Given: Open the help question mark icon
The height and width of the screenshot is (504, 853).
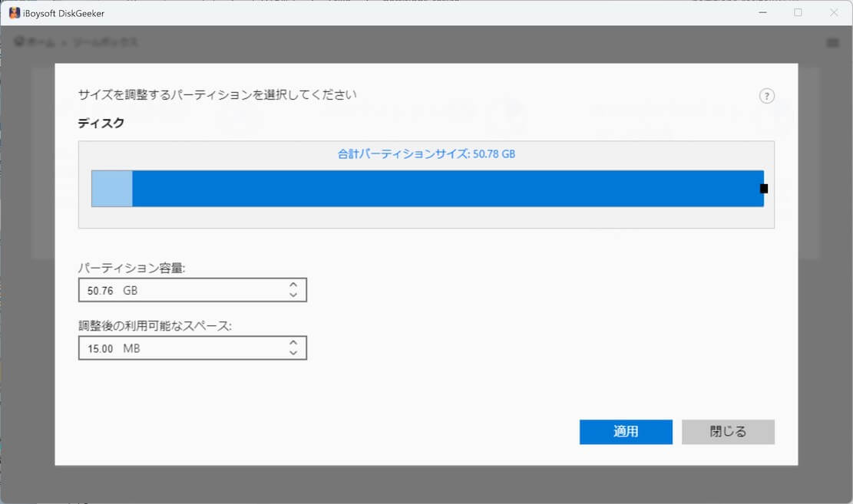Looking at the screenshot, I should 766,96.
